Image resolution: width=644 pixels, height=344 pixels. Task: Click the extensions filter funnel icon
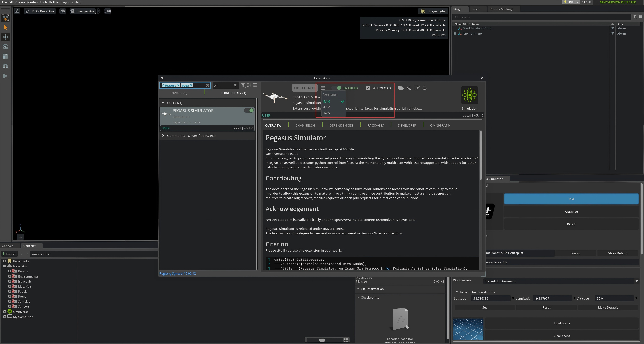[243, 85]
